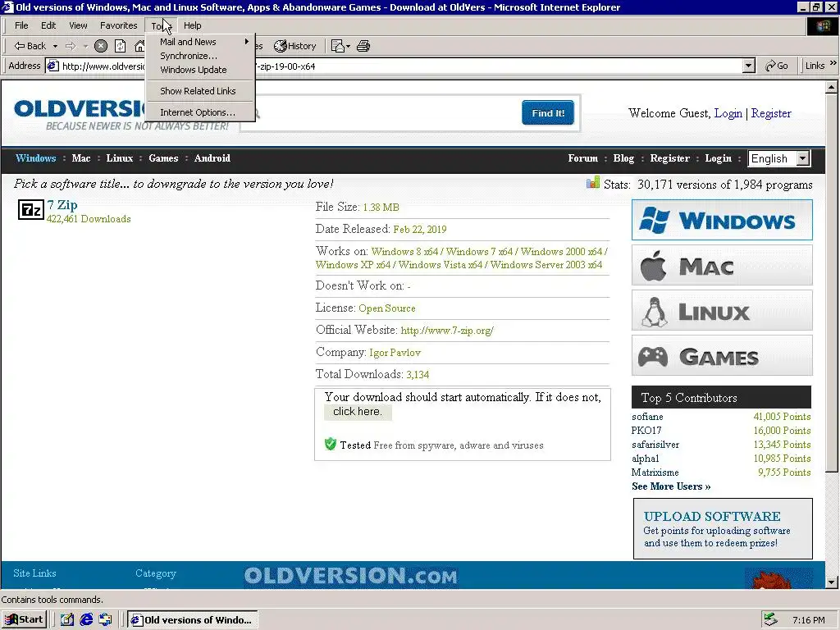Click the Forward arrow toolbar button
Viewport: 840px width, 630px height.
[71, 46]
